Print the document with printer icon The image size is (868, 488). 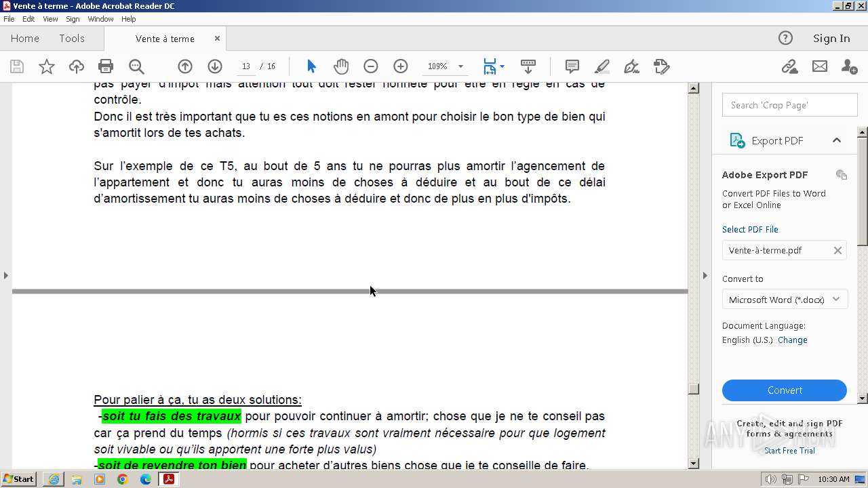106,66
